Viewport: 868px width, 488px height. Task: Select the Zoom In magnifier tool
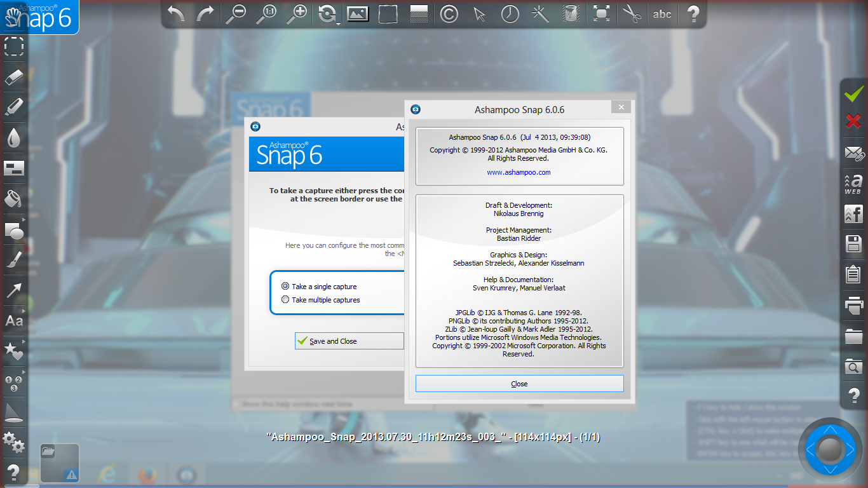pyautogui.click(x=298, y=13)
